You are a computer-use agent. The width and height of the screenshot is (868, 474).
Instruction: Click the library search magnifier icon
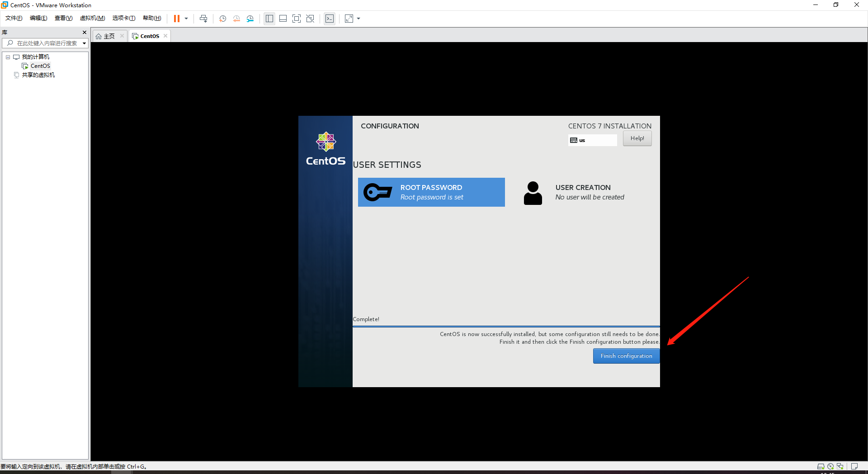(x=10, y=43)
